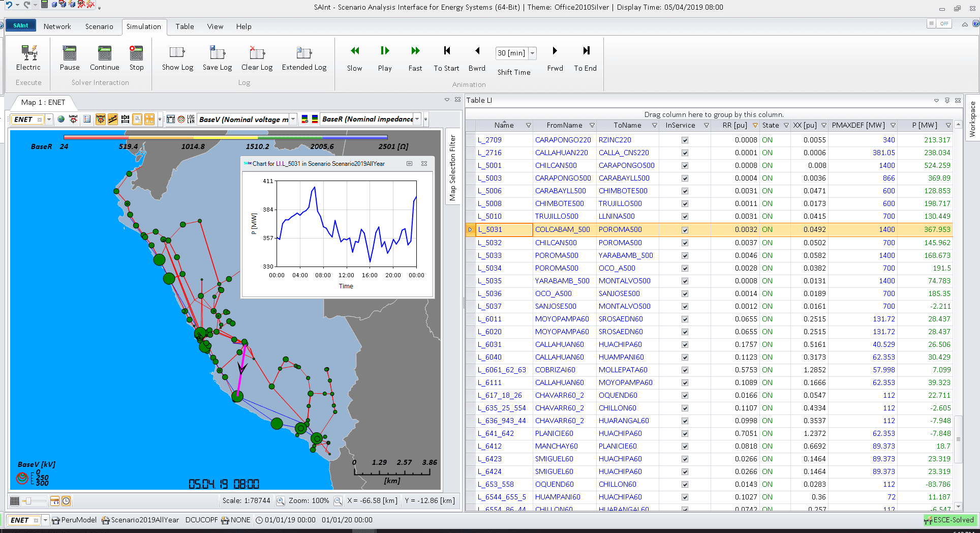Sort table by P [MW] column header
The image size is (980, 533).
pyautogui.click(x=924, y=125)
